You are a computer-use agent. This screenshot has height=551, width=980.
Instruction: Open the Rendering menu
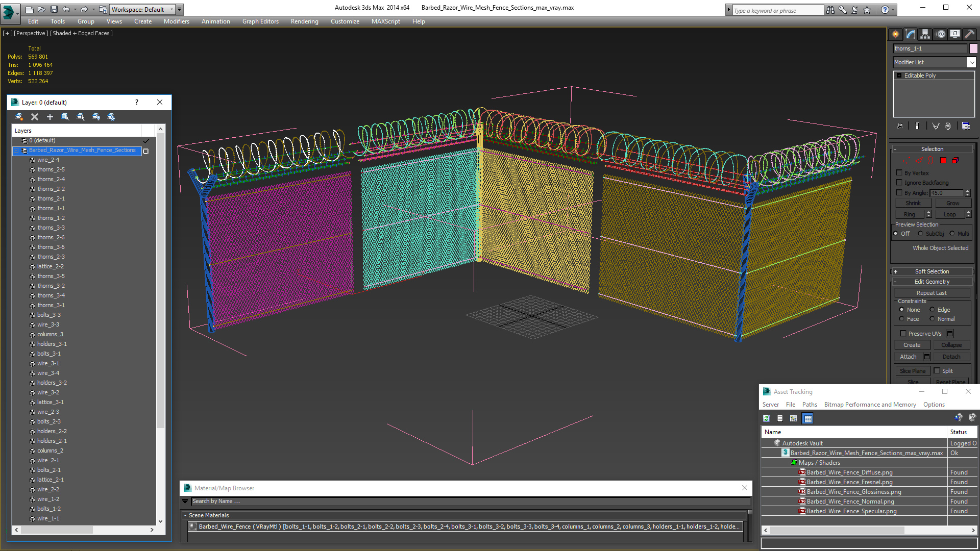click(304, 21)
